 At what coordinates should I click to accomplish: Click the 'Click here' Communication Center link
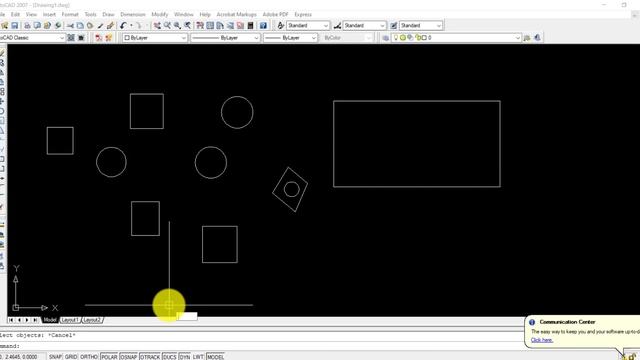542,340
